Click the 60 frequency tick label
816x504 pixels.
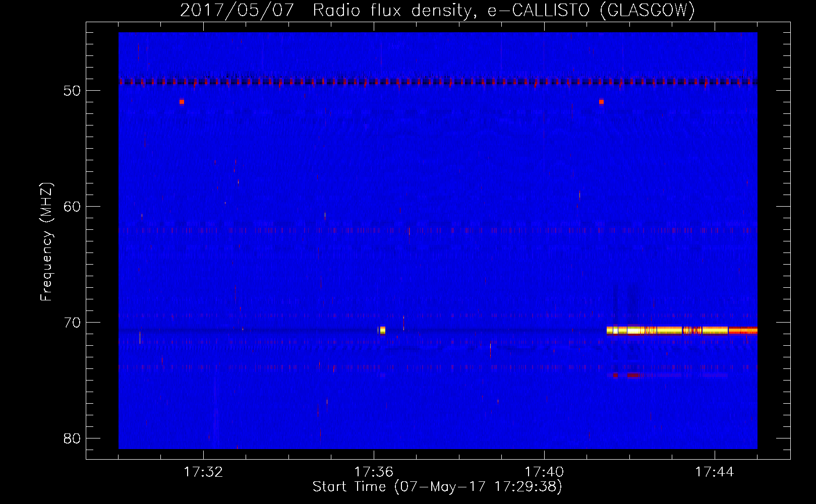[72, 207]
